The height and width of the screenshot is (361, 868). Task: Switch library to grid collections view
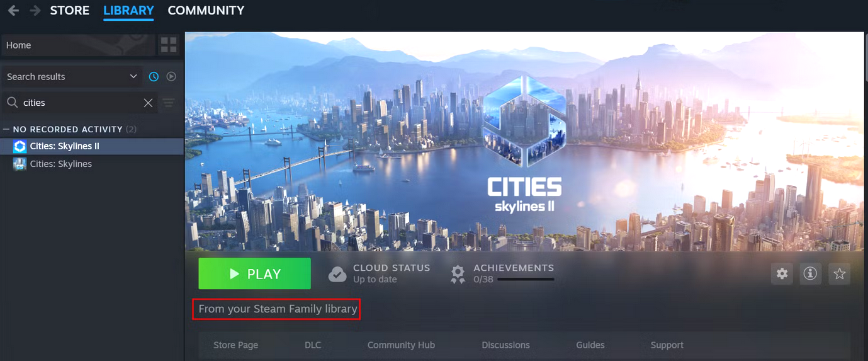point(169,45)
